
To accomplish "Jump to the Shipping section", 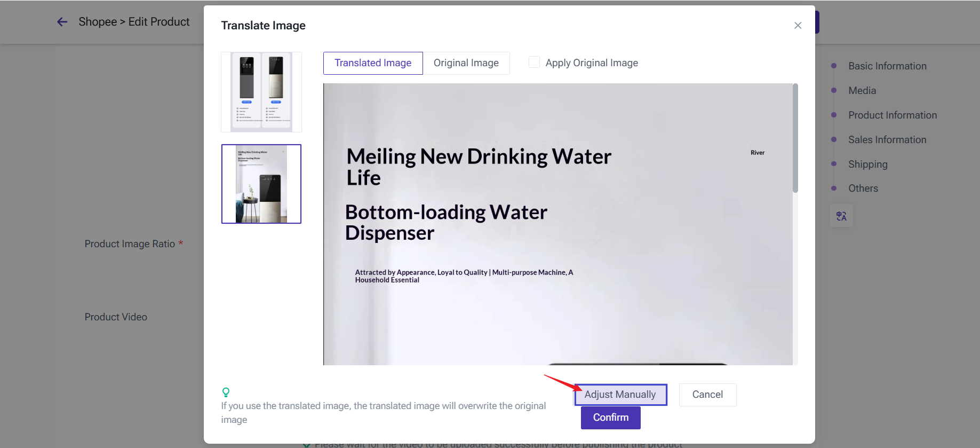I will pos(867,164).
